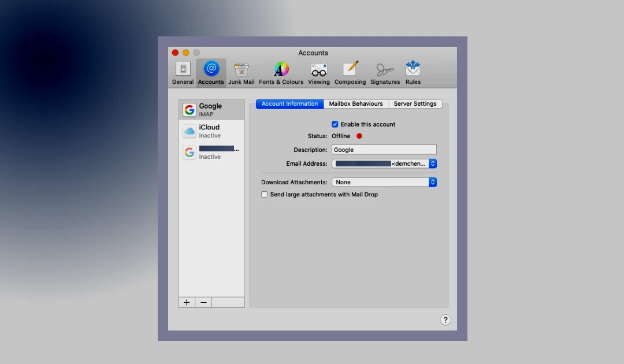Select the inactive redacted Google account
624x364 pixels.
211,153
